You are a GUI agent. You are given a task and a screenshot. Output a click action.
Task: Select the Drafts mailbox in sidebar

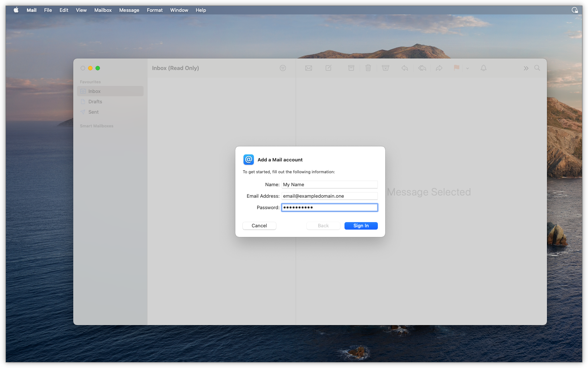95,102
